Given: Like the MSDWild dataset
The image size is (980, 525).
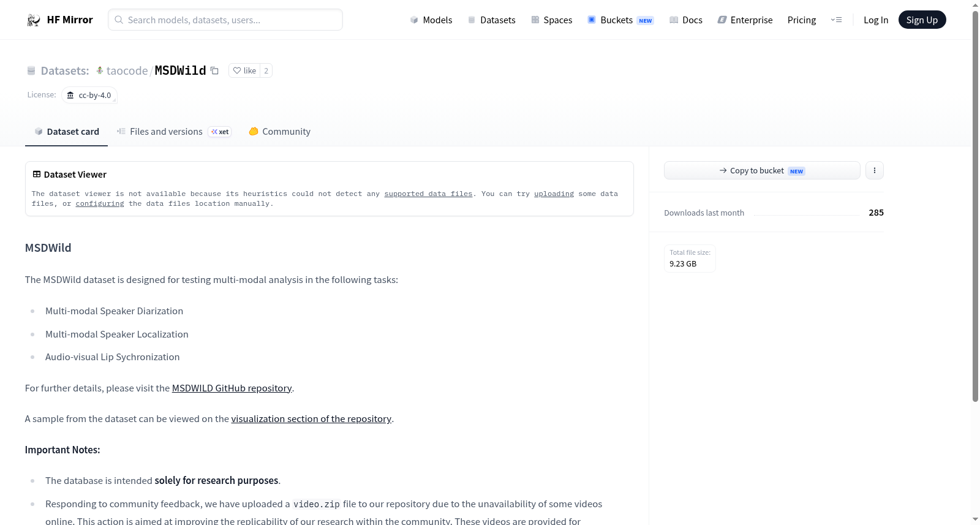Looking at the screenshot, I should 244,70.
